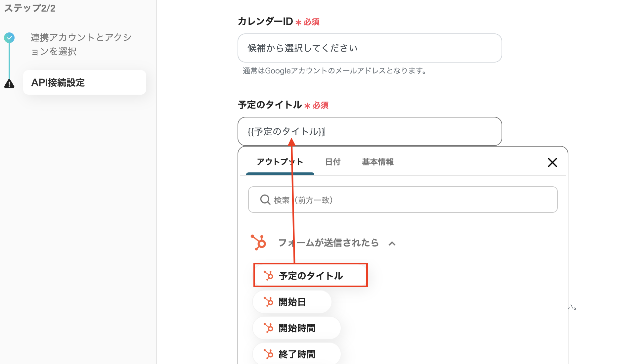Pick the 終了時間 output value

point(297,354)
